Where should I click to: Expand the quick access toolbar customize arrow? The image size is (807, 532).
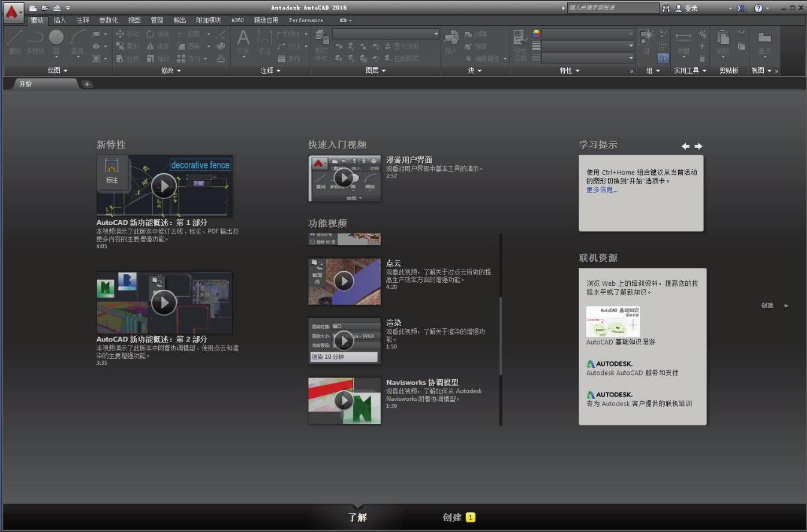click(68, 8)
